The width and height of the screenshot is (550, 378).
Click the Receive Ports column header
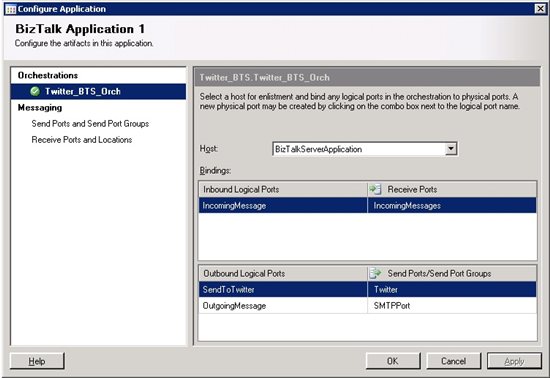point(452,189)
